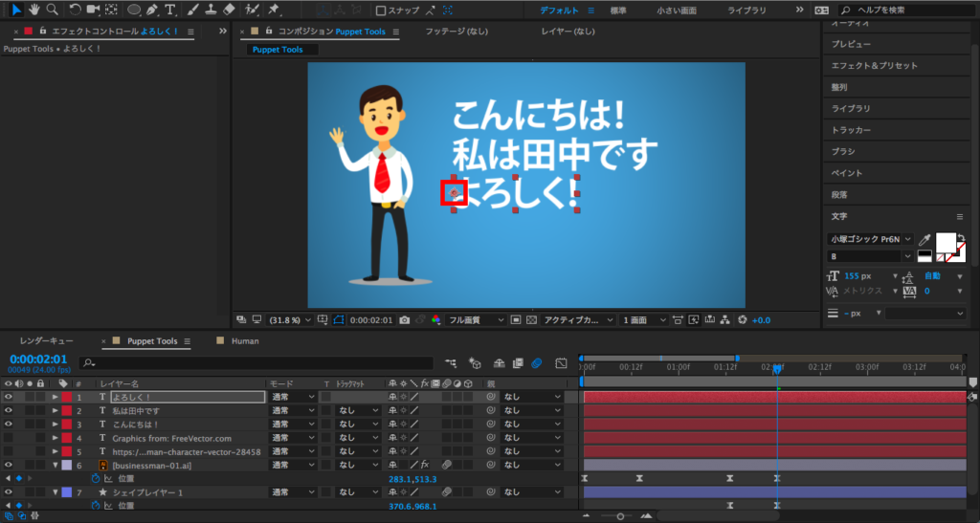Screen dimensions: 980x523
Task: Toggle visibility of the businessman-01.ai layer
Action: click(x=9, y=465)
